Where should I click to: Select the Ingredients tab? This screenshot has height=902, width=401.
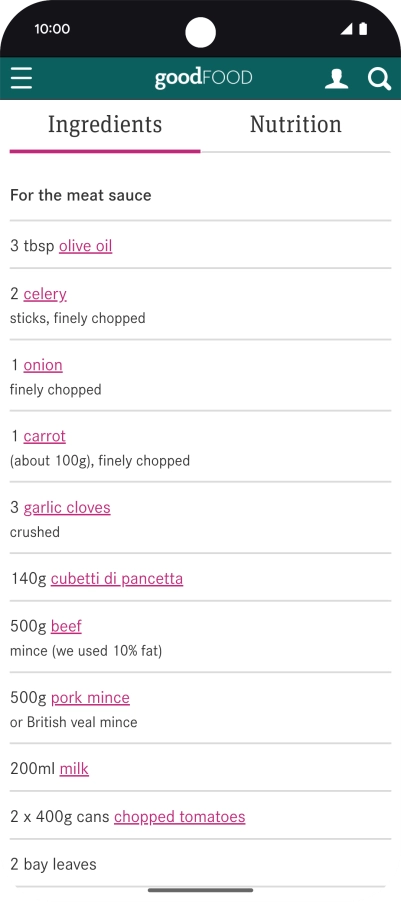coord(105,125)
